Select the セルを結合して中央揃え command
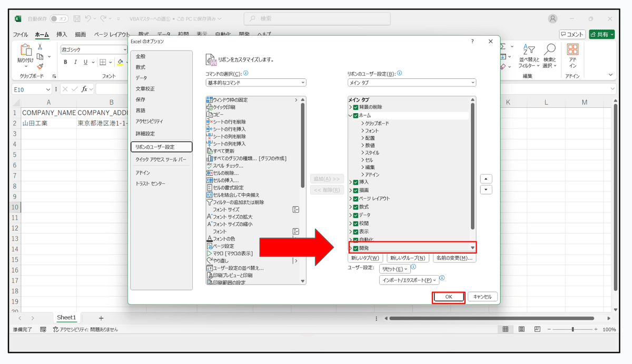 tap(252, 195)
